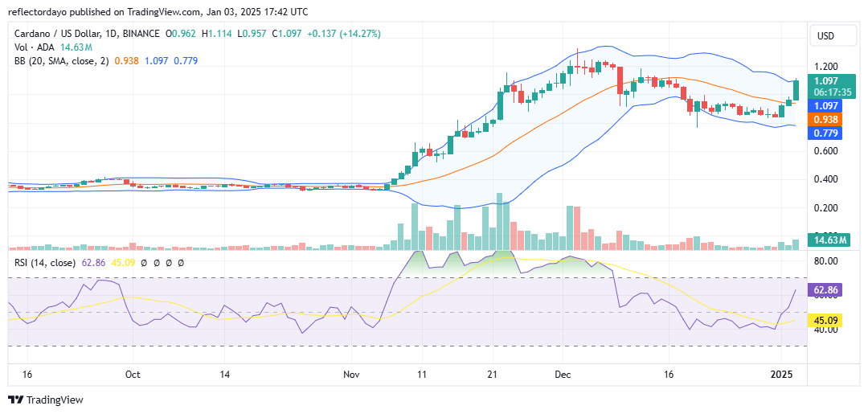The width and height of the screenshot is (868, 414).
Task: Select the RSI (14, close) indicator legend
Action: [x=45, y=263]
